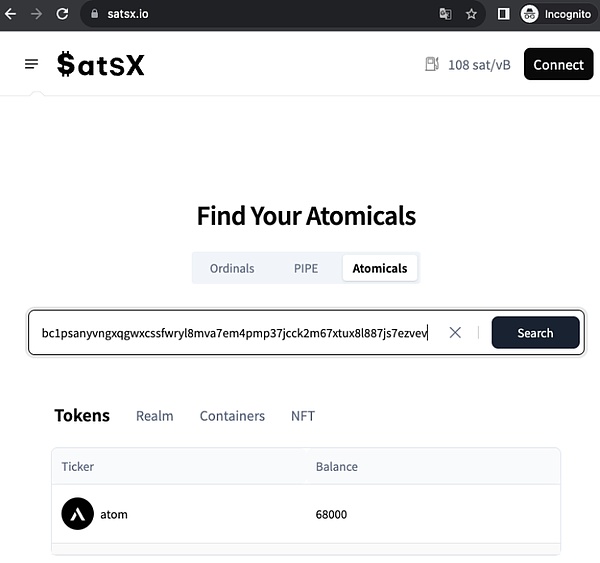Show the Containers section

pyautogui.click(x=232, y=416)
